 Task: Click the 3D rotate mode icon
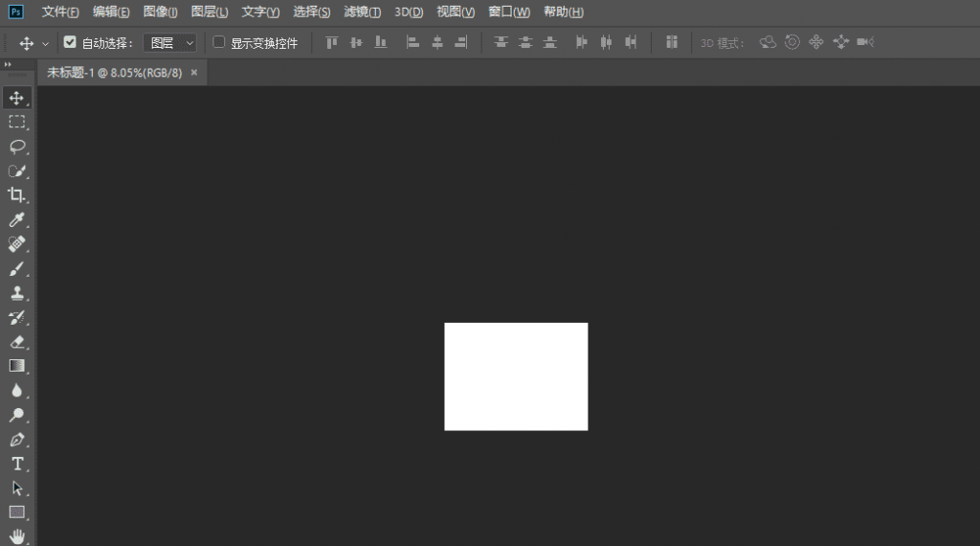(768, 42)
